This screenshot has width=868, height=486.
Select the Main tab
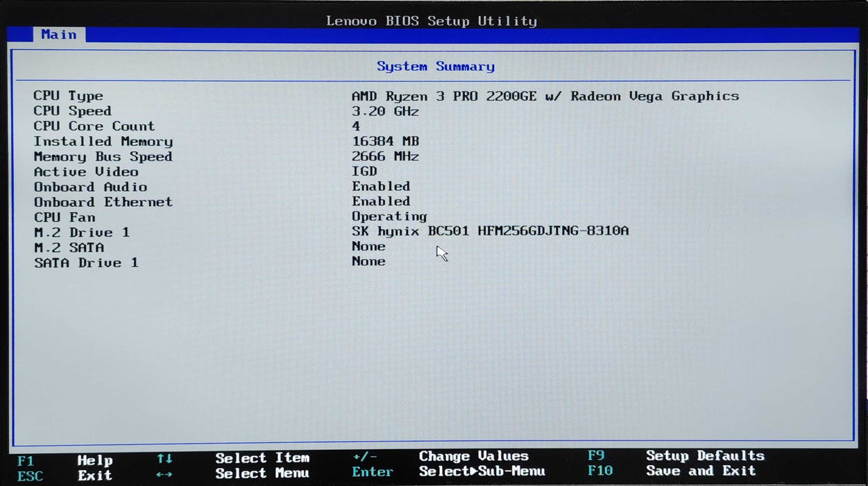(58, 34)
